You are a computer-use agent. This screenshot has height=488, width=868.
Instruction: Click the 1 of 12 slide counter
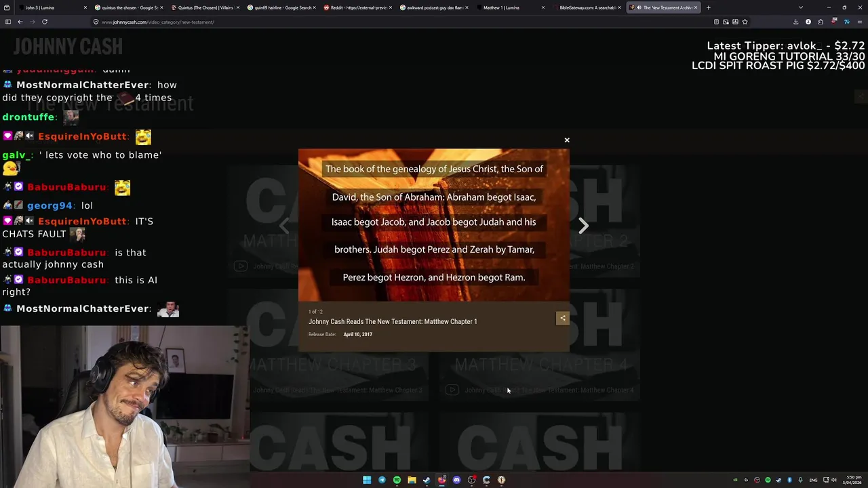(x=315, y=312)
